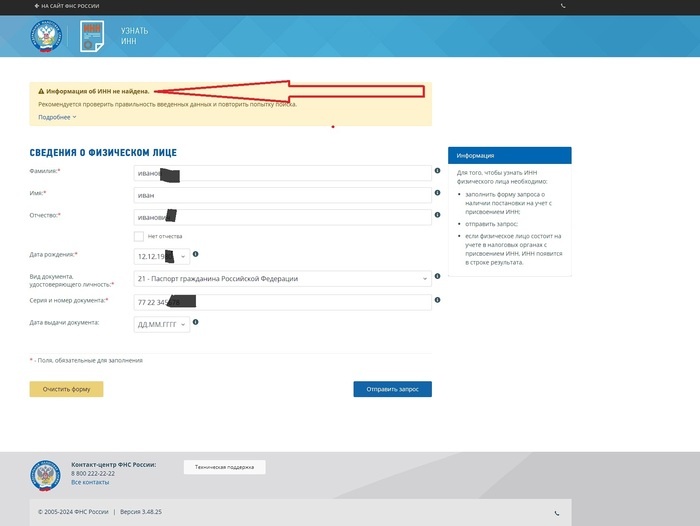
Task: Expand Подробнее in the warning message
Action: click(x=57, y=117)
